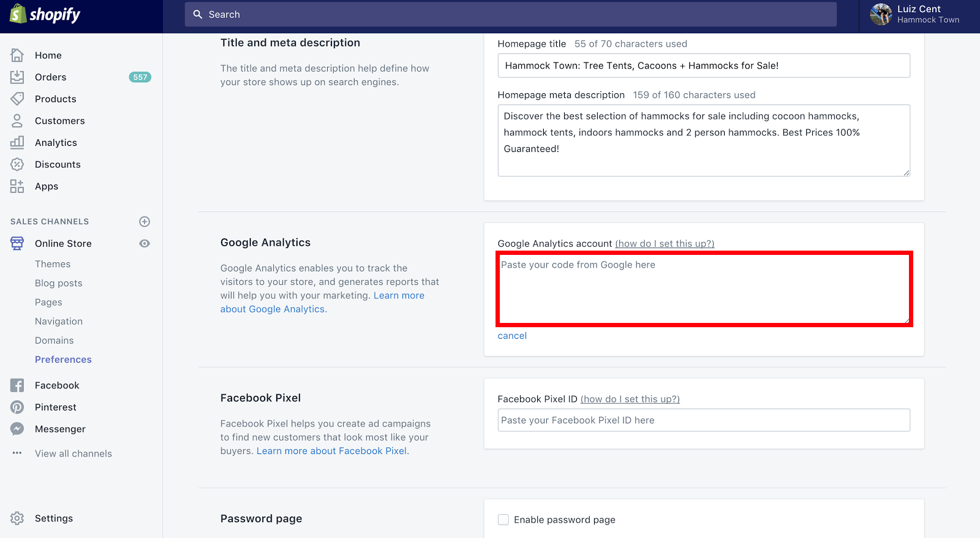
Task: Click the Products tag icon
Action: pyautogui.click(x=17, y=99)
